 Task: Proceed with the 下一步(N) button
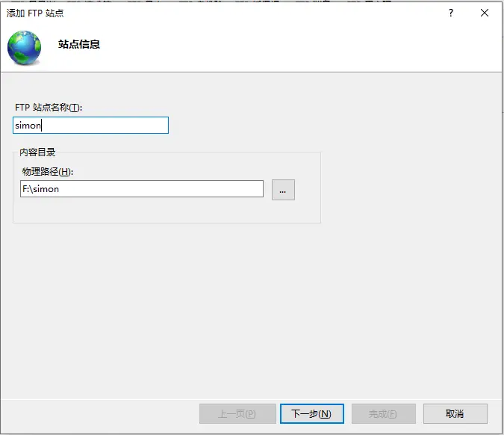pyautogui.click(x=312, y=414)
